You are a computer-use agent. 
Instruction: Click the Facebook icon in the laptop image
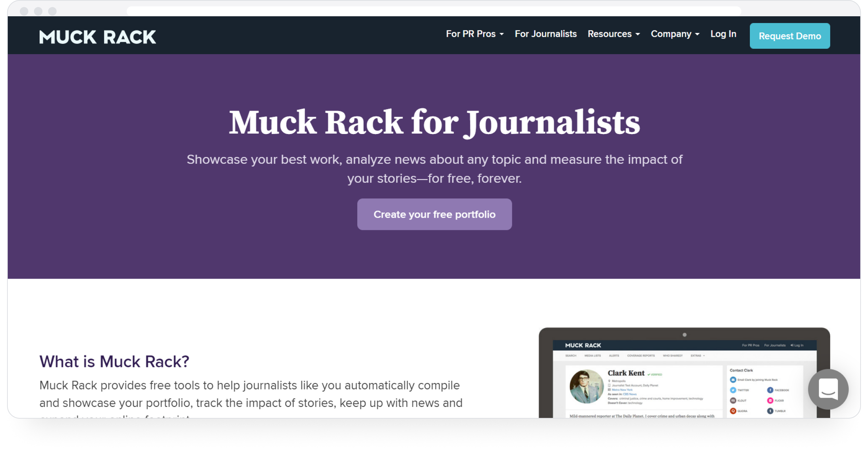click(770, 390)
